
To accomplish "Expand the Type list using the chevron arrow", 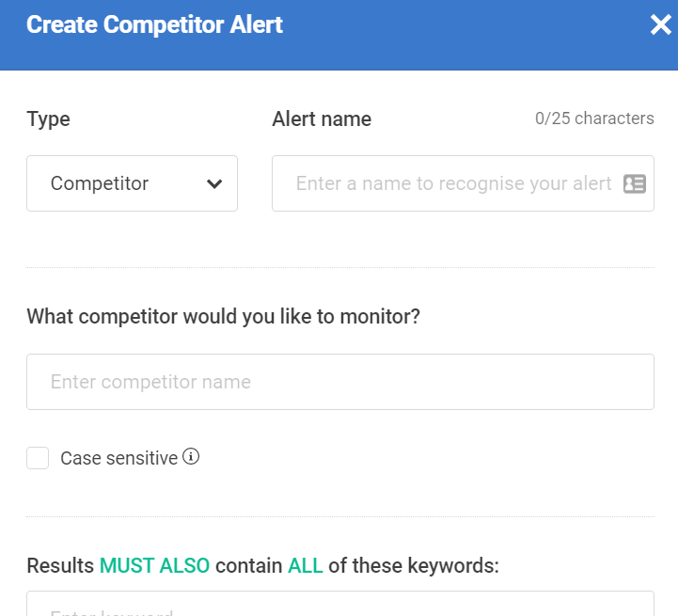I will pyautogui.click(x=214, y=183).
